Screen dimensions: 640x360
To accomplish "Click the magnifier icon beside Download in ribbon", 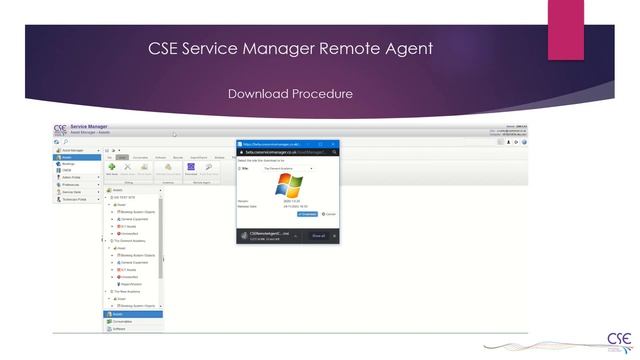I will (x=209, y=167).
